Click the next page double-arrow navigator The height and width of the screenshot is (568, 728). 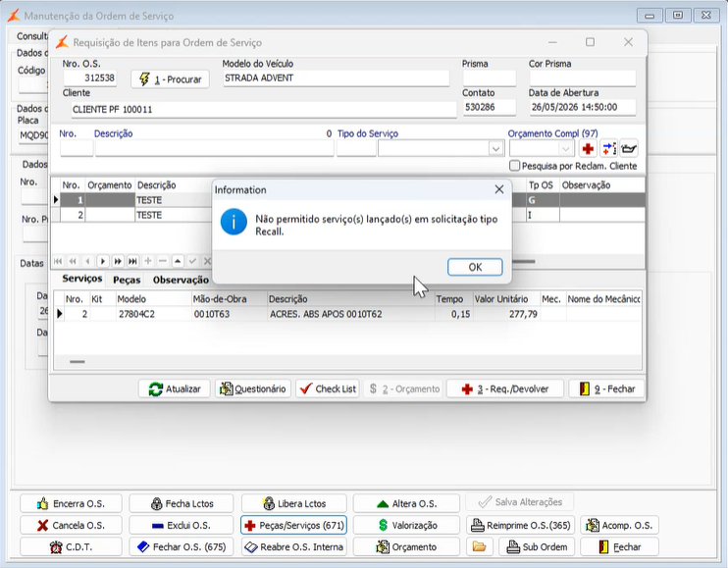coord(118,261)
